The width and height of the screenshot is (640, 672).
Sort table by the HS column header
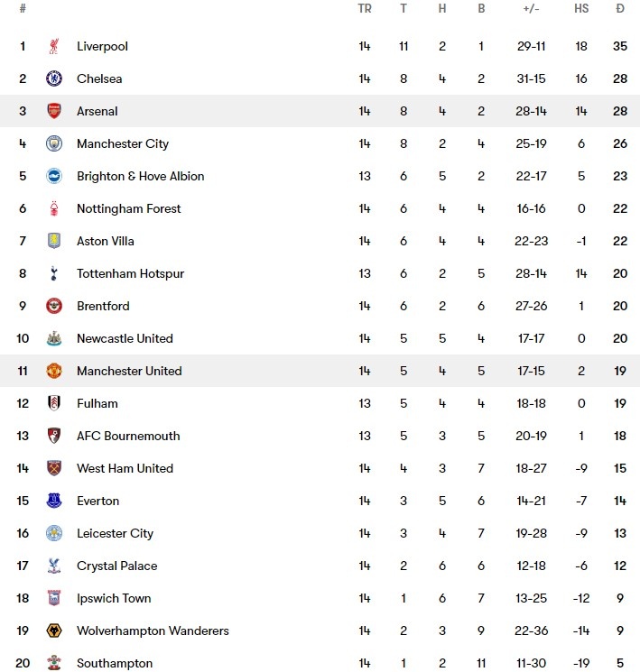pos(581,9)
